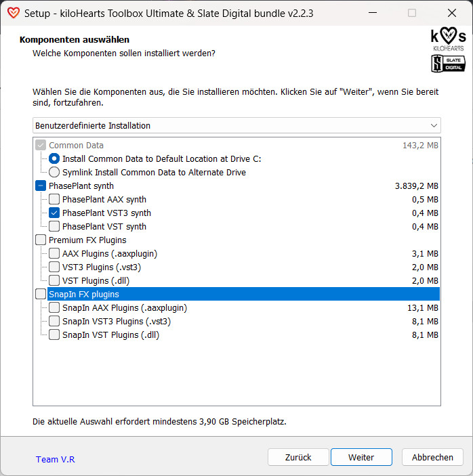Click the Komponenten auswählen heading
The width and height of the screenshot is (473, 476).
pyautogui.click(x=75, y=40)
